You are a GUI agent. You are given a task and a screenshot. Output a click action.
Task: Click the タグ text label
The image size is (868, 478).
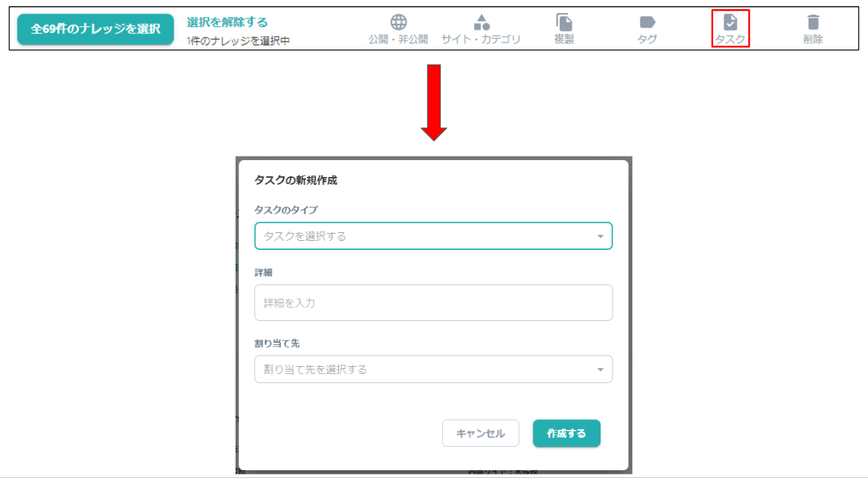click(647, 40)
